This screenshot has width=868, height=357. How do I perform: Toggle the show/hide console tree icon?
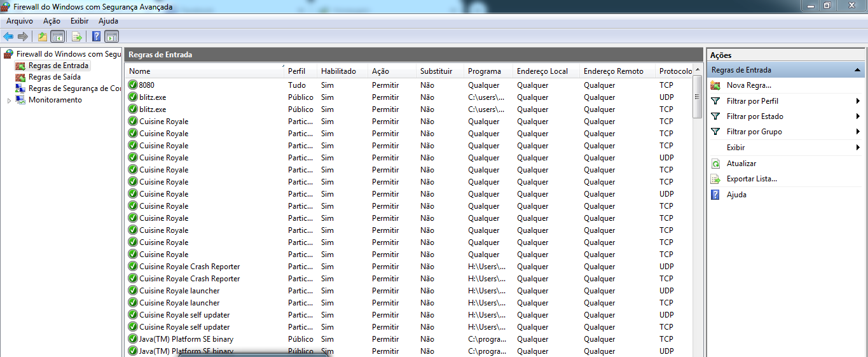[x=57, y=36]
